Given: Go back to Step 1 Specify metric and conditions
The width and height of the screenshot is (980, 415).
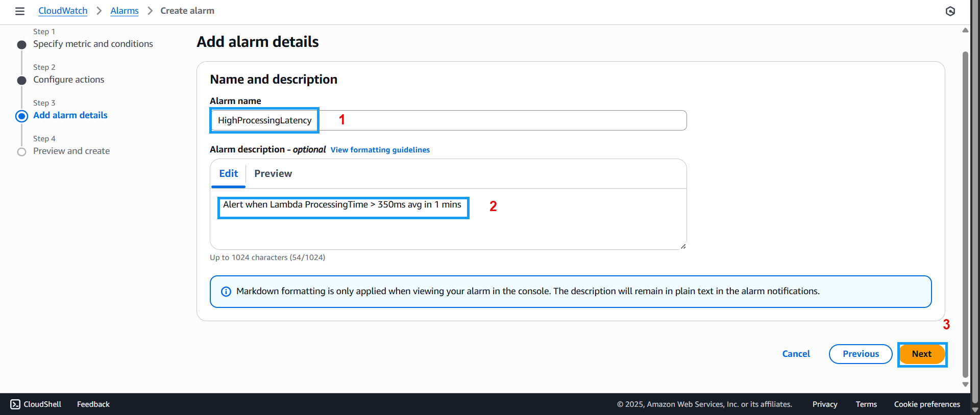Looking at the screenshot, I should coord(93,44).
